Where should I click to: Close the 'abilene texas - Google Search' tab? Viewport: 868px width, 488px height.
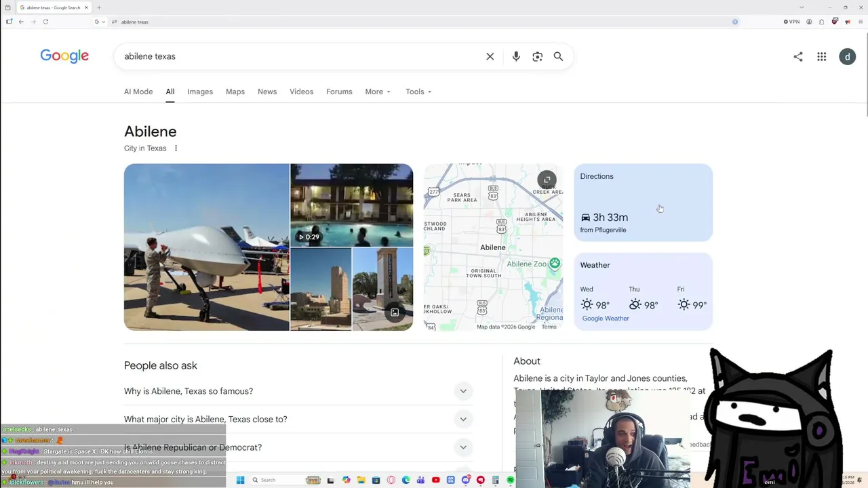coord(86,7)
